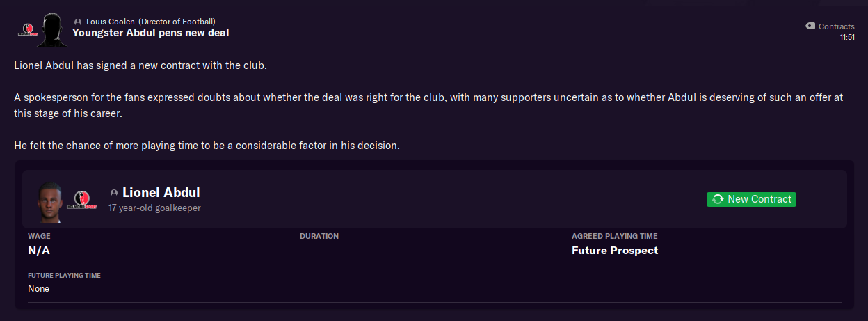Click the small person icon before Louis Coolen
868x321 pixels.
78,22
